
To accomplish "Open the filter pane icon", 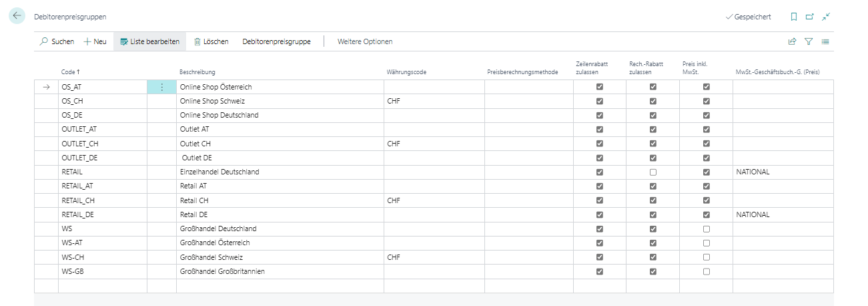I will click(x=809, y=41).
